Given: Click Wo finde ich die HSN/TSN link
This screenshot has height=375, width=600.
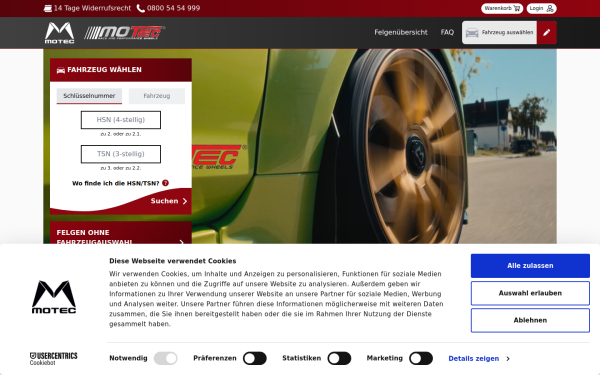Looking at the screenshot, I should pyautogui.click(x=116, y=183).
